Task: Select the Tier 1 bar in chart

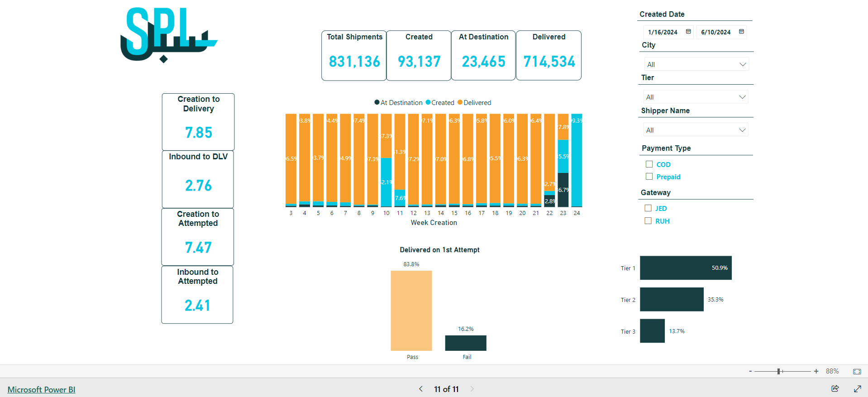Action: (686, 268)
